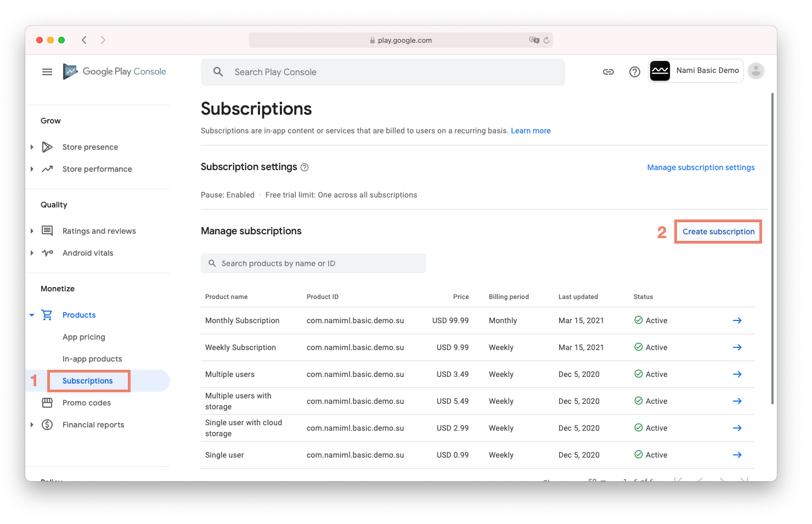Click the page vertical scrollbar
812x524 pixels.
[x=772, y=249]
